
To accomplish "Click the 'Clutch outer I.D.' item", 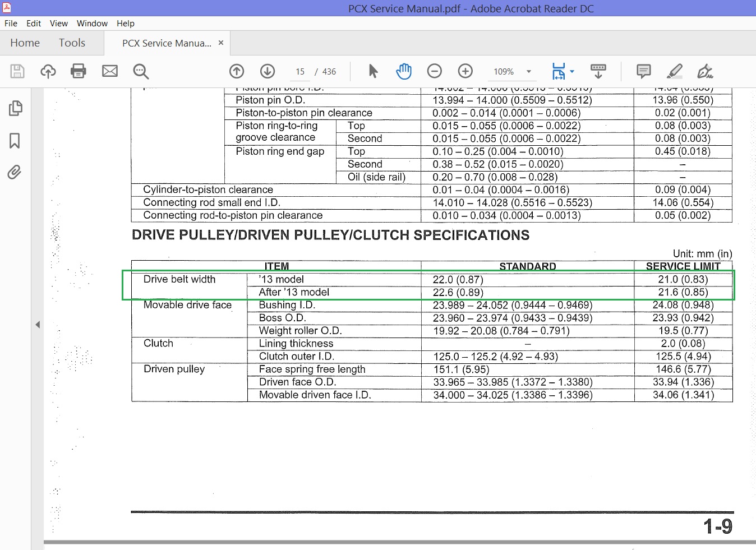I will 297,357.
